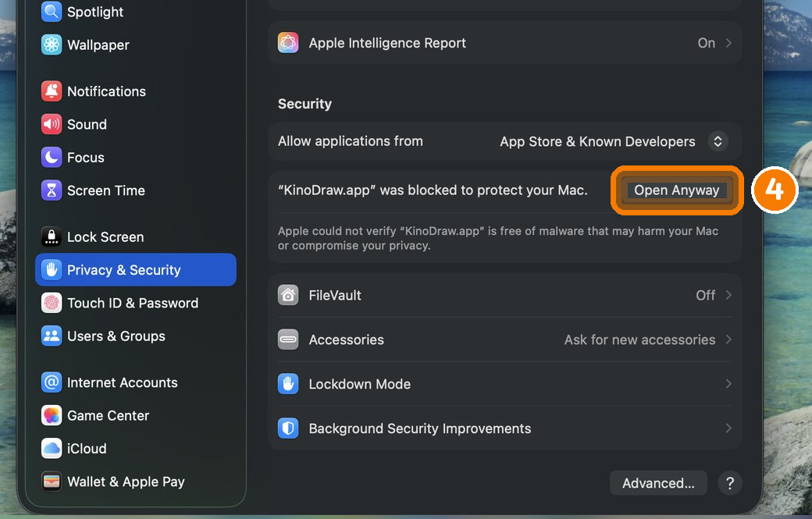Click the Privacy & Security hand icon

52,269
